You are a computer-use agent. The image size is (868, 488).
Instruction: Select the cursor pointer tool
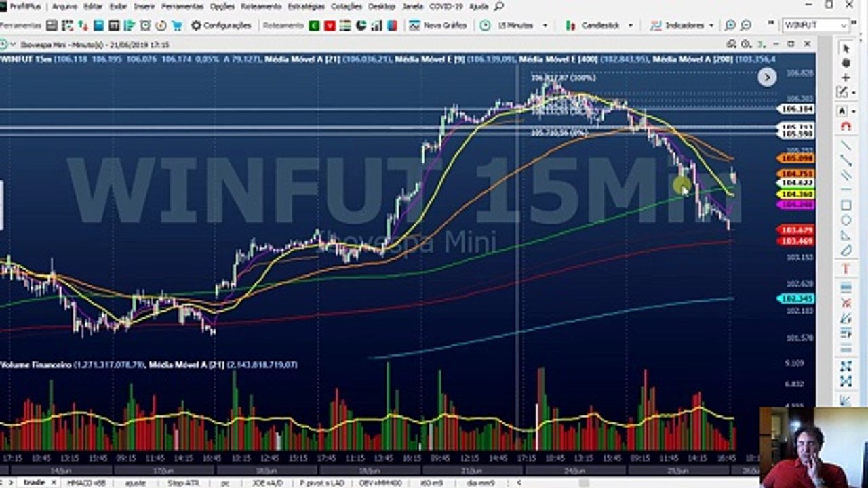pos(846,48)
